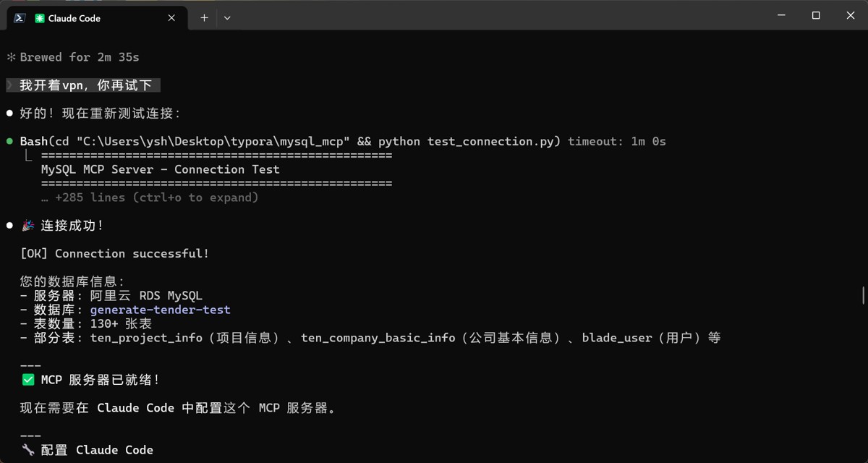Click the output branch connector under Bash
The height and width of the screenshot is (463, 868).
tap(29, 156)
